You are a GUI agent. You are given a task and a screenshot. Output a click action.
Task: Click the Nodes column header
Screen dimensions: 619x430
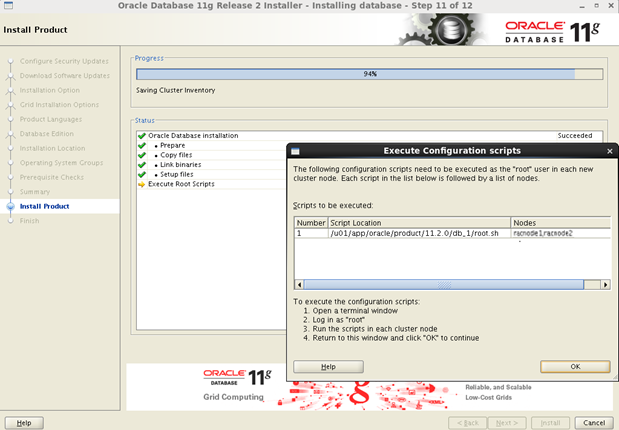point(561,223)
